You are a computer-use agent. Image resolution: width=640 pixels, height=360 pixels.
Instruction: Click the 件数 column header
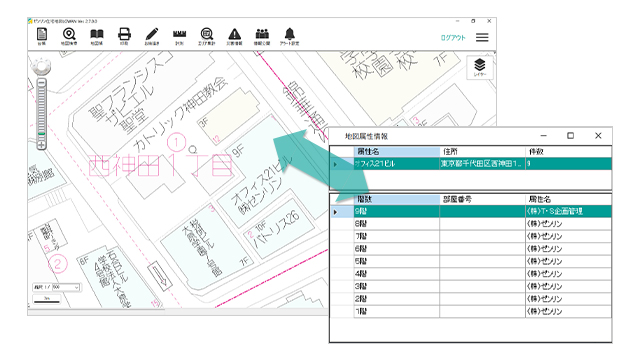[569, 151]
